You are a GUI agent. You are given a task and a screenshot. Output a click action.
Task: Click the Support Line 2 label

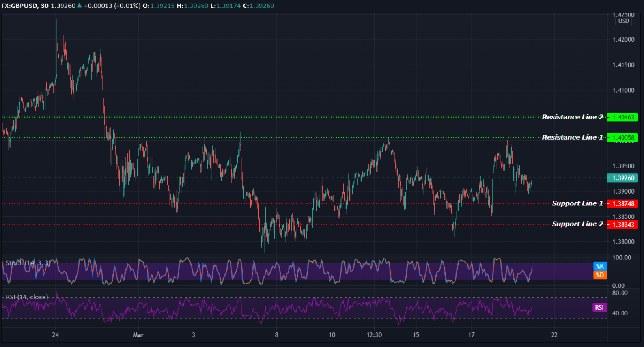577,224
